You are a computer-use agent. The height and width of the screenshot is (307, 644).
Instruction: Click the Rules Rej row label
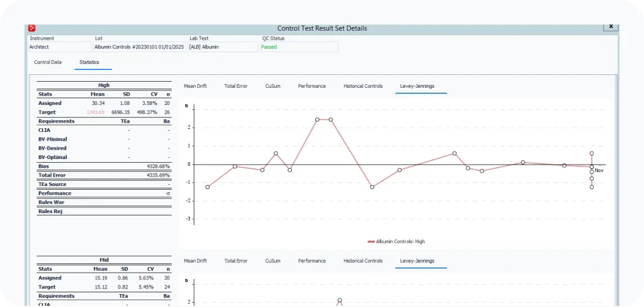pyautogui.click(x=50, y=212)
